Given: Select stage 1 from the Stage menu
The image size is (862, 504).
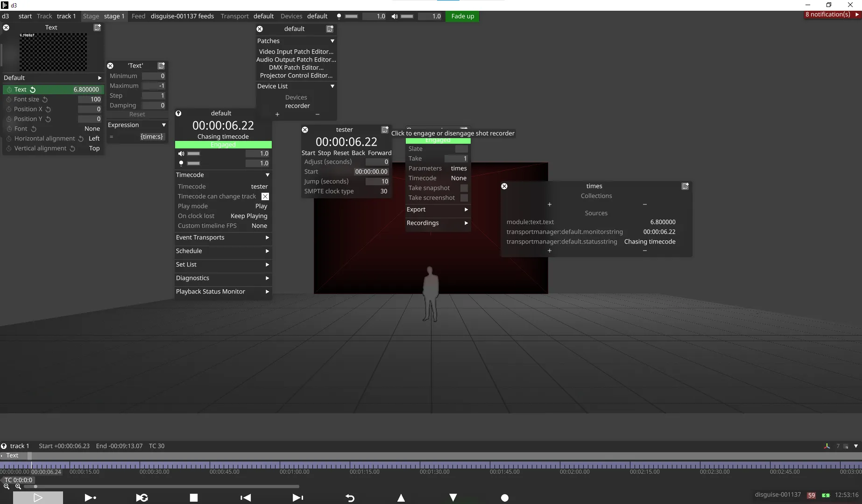Looking at the screenshot, I should click(x=113, y=16).
